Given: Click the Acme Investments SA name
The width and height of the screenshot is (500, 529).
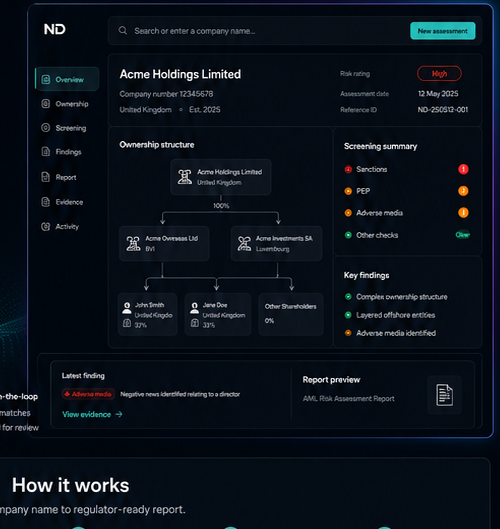Looking at the screenshot, I should pyautogui.click(x=284, y=239).
